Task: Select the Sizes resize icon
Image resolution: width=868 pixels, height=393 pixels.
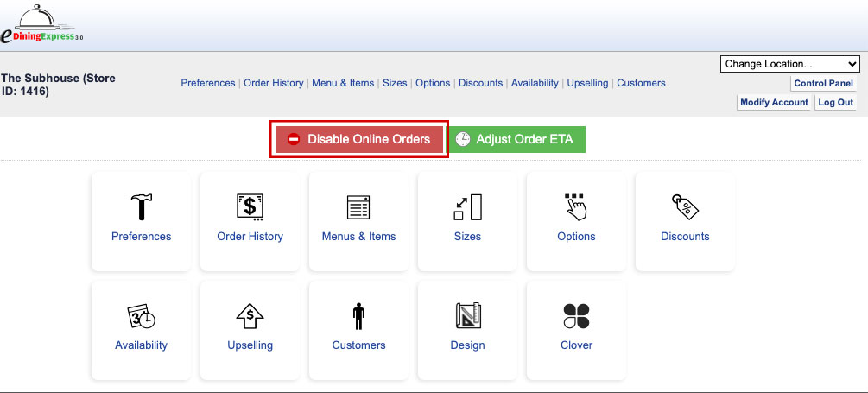Action: [467, 207]
